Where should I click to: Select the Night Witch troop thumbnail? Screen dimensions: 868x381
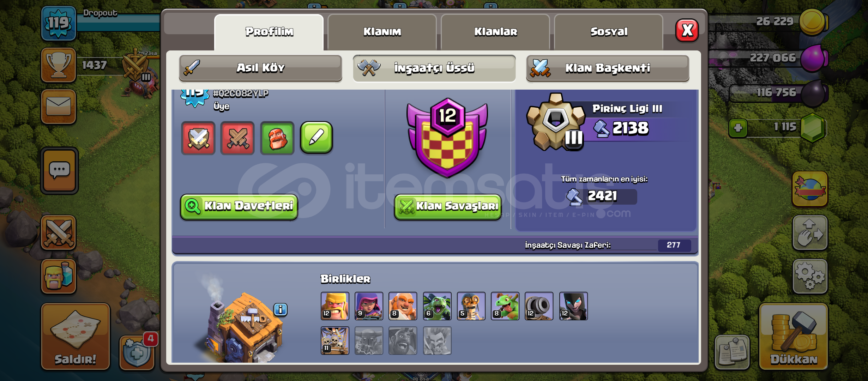point(573,306)
